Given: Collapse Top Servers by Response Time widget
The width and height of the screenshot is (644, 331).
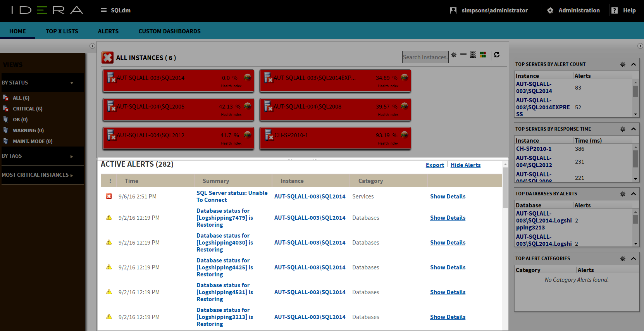Looking at the screenshot, I should point(634,129).
